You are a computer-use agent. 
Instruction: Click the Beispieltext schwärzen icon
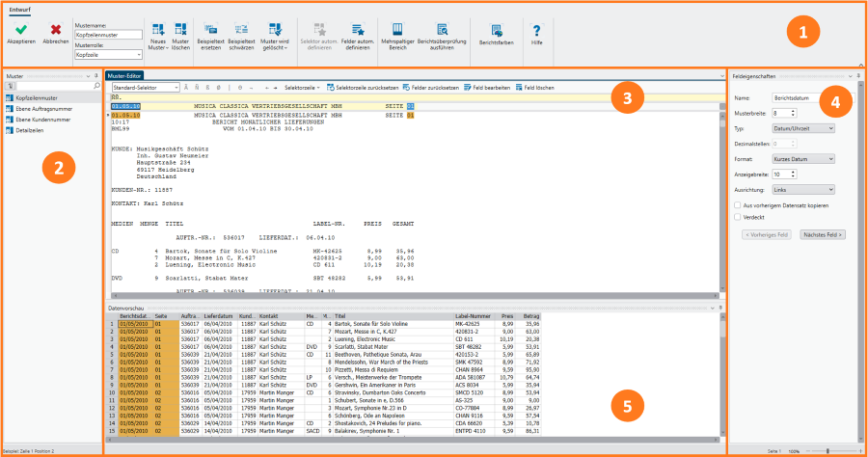[241, 30]
